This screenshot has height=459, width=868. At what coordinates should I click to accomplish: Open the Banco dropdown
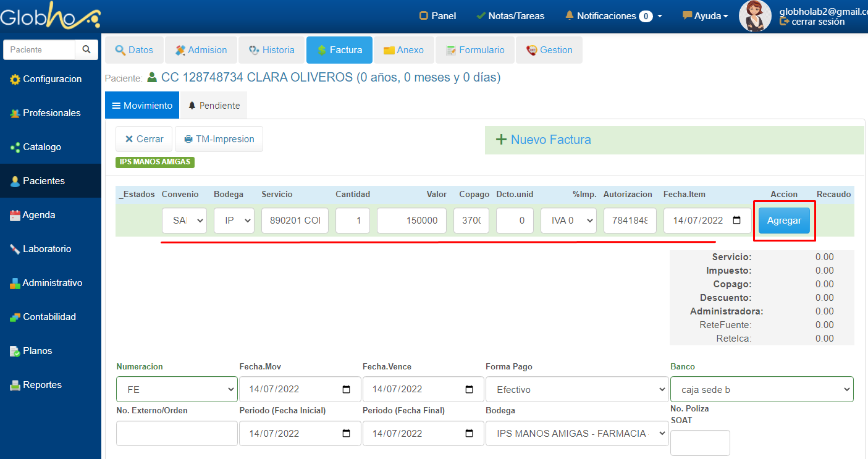761,390
